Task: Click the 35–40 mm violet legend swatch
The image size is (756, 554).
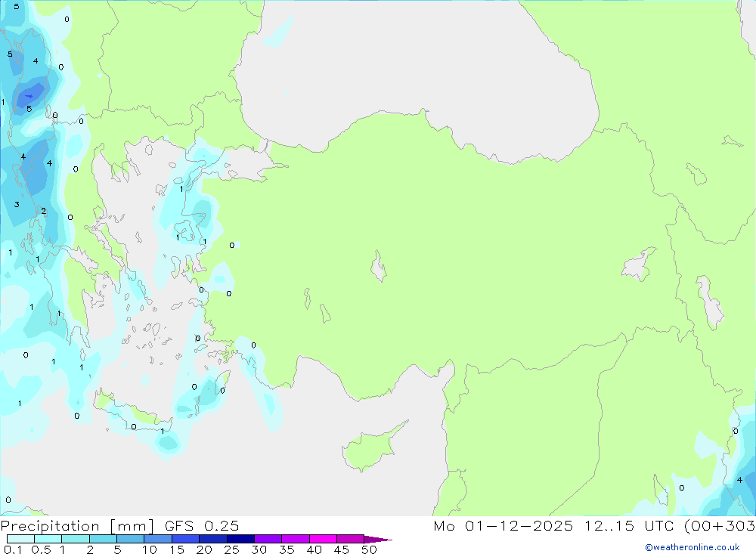Action: click(296, 539)
